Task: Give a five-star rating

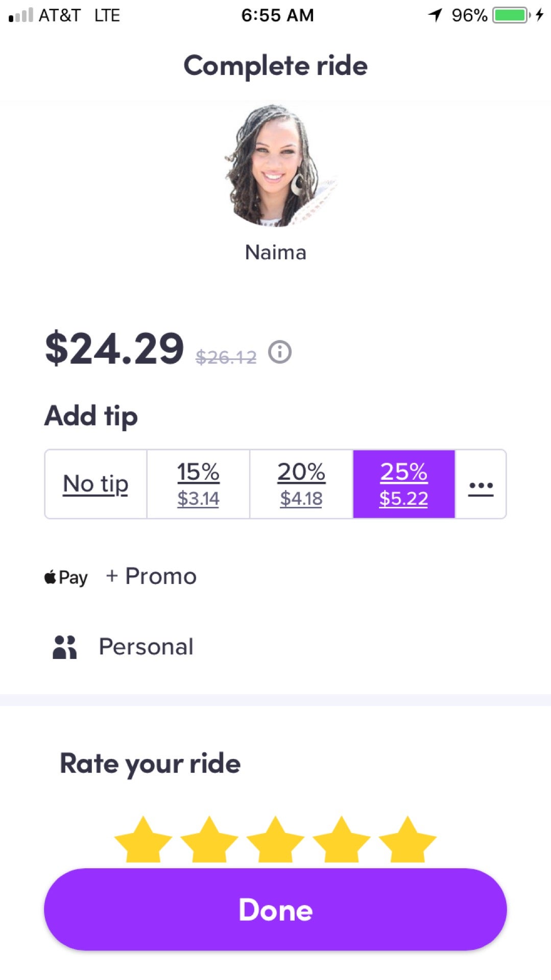Action: tap(408, 840)
